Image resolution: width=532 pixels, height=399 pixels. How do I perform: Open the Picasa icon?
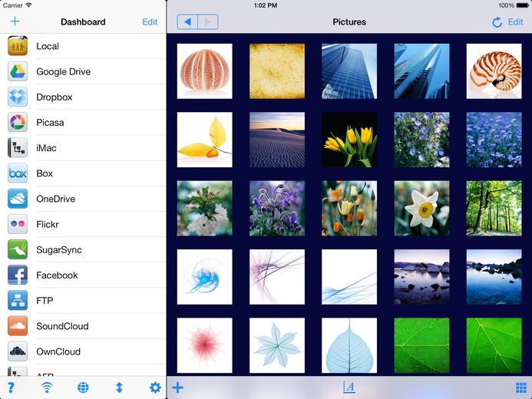pos(18,122)
